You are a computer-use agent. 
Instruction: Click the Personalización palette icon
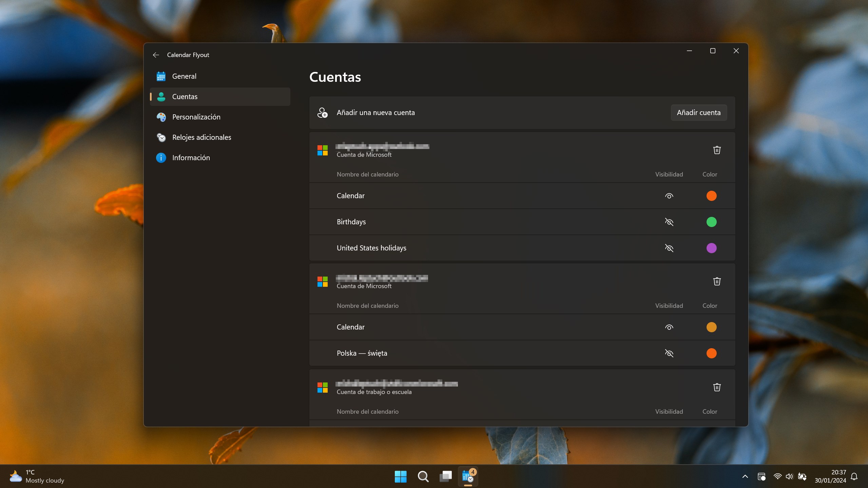[161, 117]
